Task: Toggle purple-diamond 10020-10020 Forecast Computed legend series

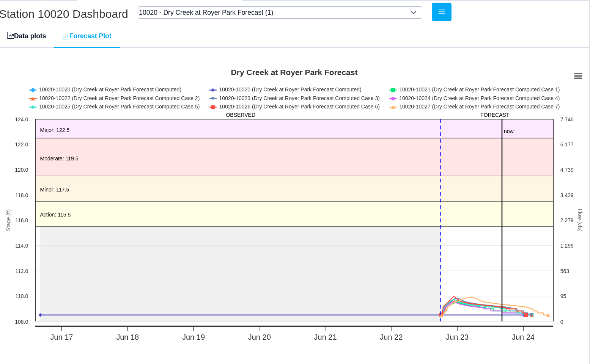Action: click(x=285, y=90)
